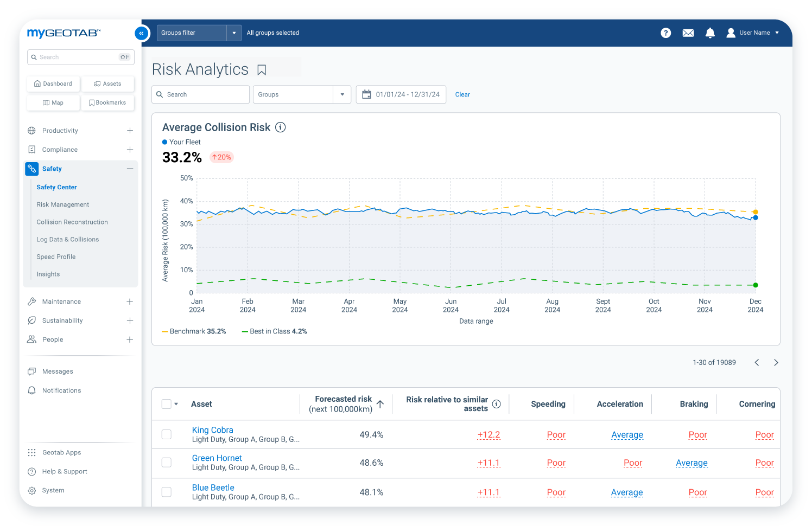Open the Bookmarks panel
This screenshot has width=812, height=526.
click(107, 102)
